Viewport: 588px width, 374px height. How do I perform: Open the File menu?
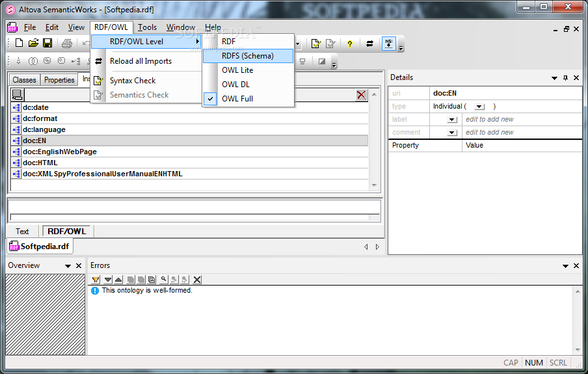click(x=30, y=27)
